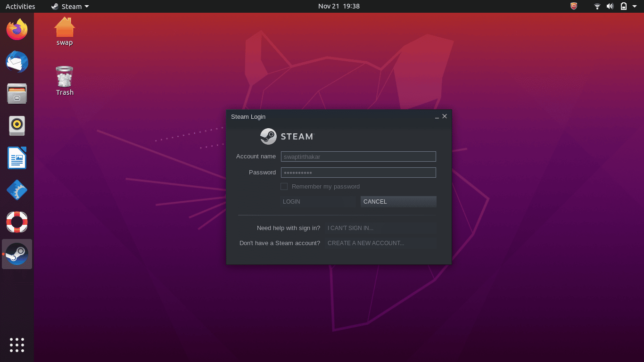Open LibreOffice Writer from the dock
Image resolution: width=644 pixels, height=362 pixels.
[17, 158]
